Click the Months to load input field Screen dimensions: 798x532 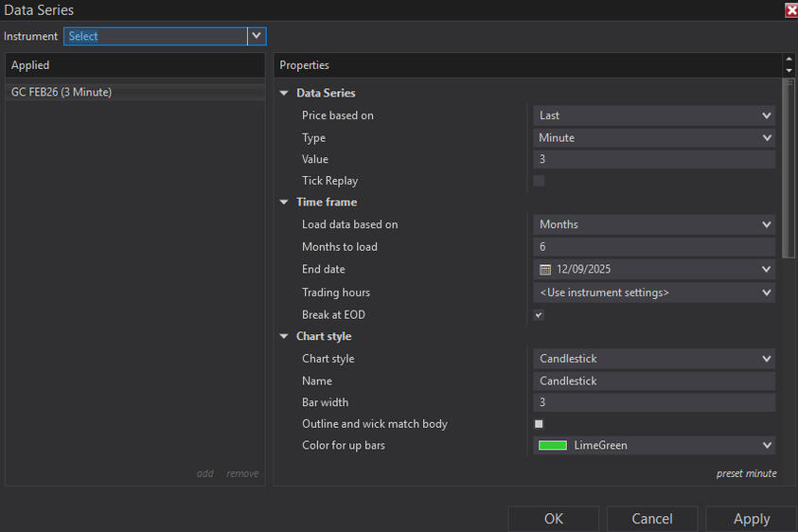[x=654, y=247]
